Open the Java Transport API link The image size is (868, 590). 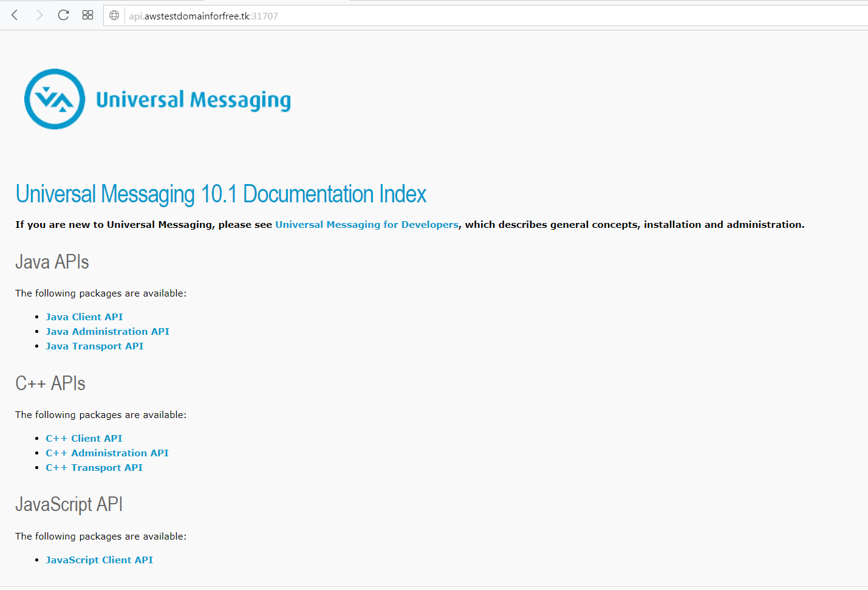[x=95, y=346]
